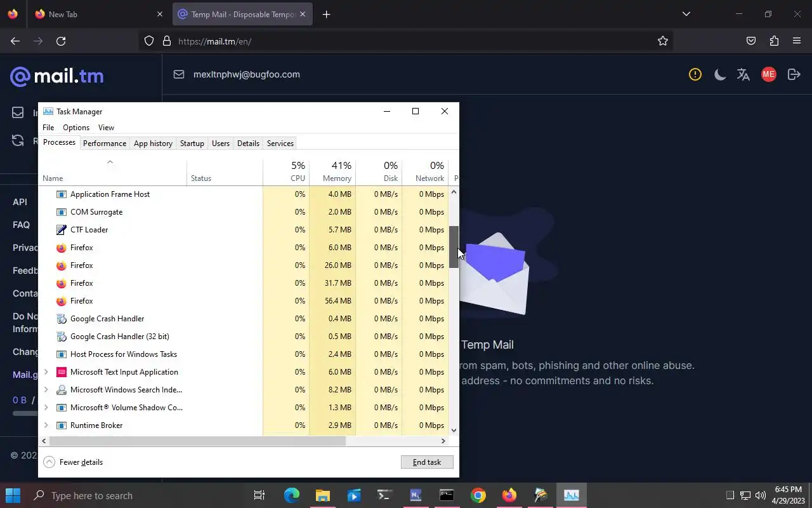Collapse Task Manager with Fewer details
Screen dimensions: 812x508
(x=74, y=462)
